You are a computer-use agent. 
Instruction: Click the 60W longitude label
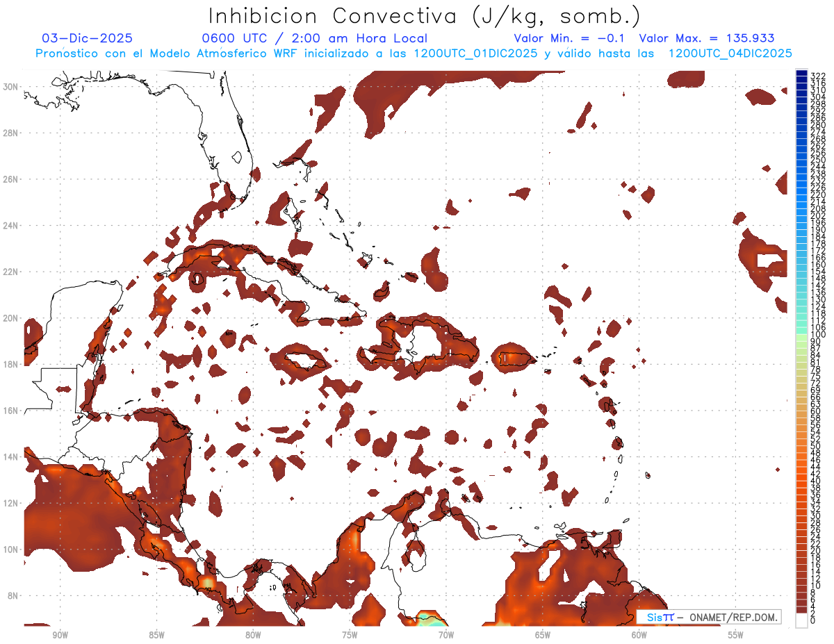639,635
